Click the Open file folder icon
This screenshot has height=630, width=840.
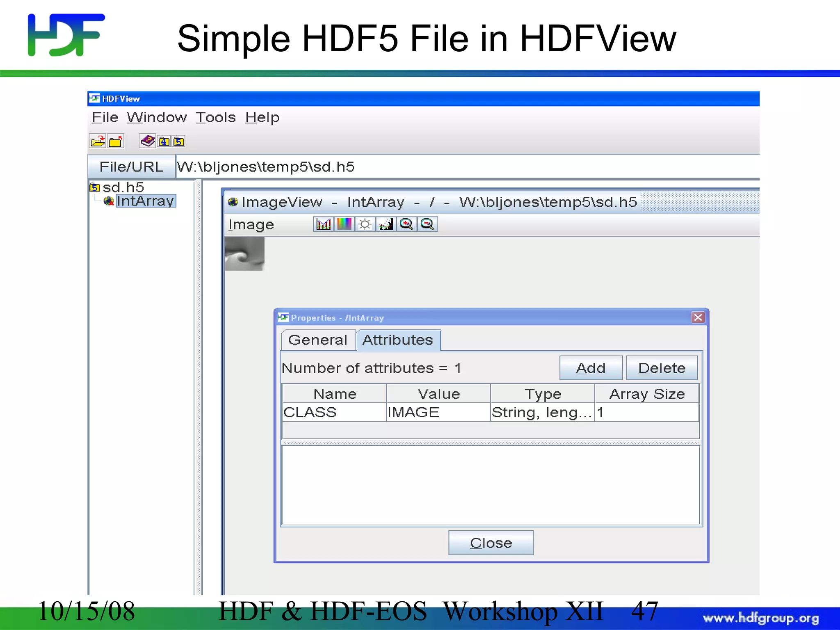98,142
